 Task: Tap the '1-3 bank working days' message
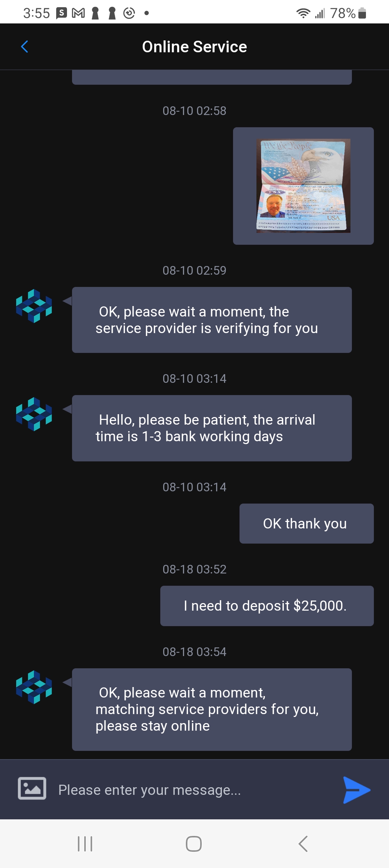[x=212, y=428]
